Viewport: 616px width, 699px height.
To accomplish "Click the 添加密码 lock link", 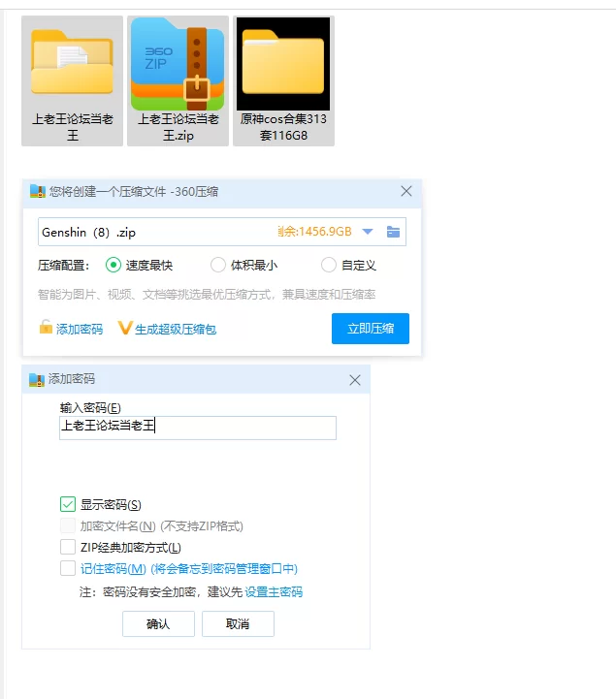I will click(x=72, y=329).
